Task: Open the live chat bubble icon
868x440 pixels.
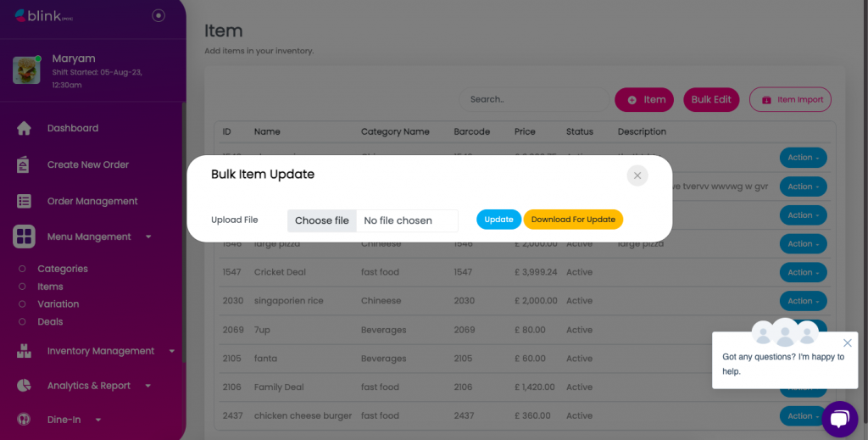Action: (839, 419)
